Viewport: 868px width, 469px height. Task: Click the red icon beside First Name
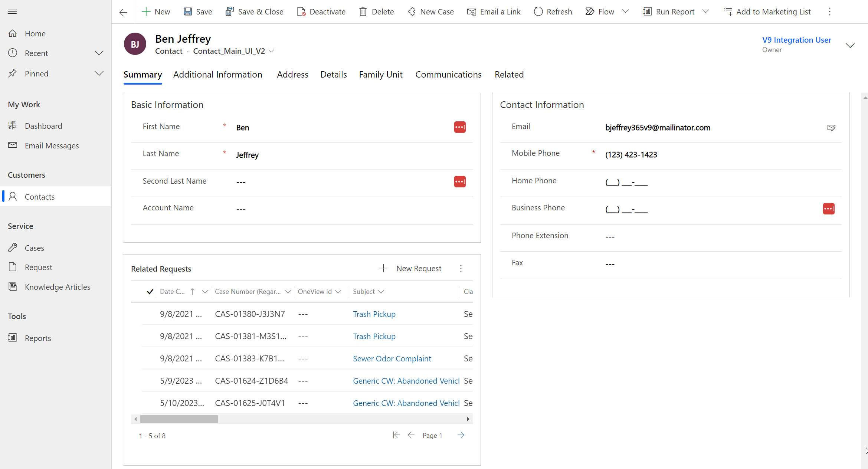click(x=460, y=127)
